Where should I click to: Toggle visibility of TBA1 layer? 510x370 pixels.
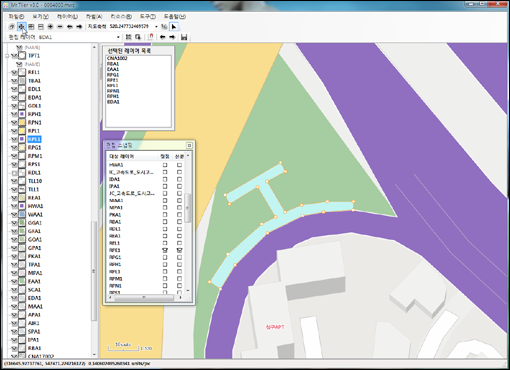click(14, 81)
